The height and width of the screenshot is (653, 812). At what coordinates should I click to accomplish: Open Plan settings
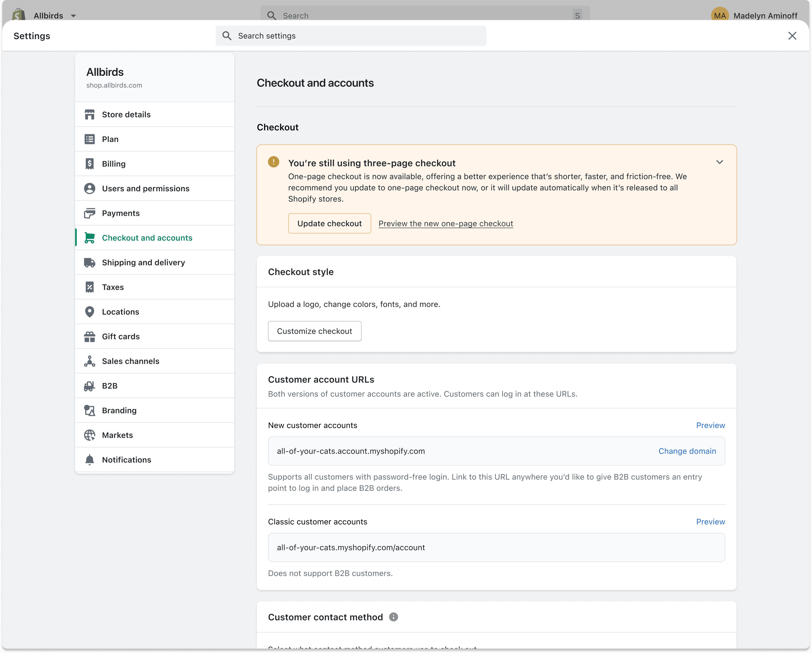click(x=155, y=139)
